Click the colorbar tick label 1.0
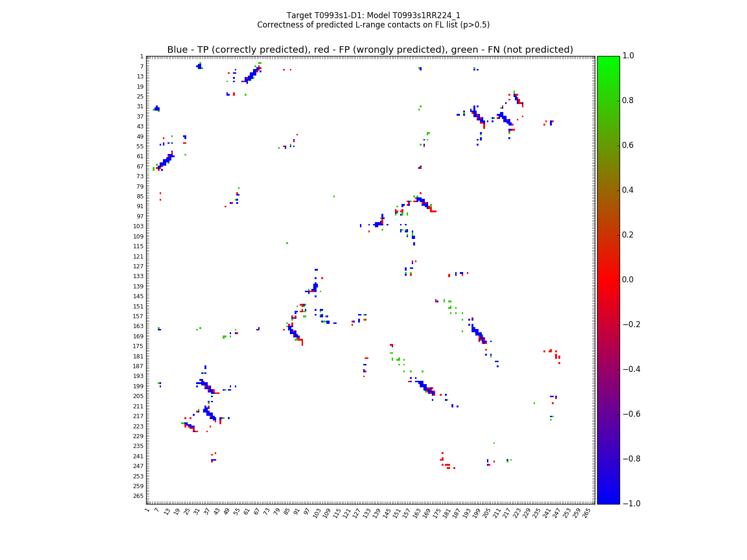The image size is (747, 560). 628,56
